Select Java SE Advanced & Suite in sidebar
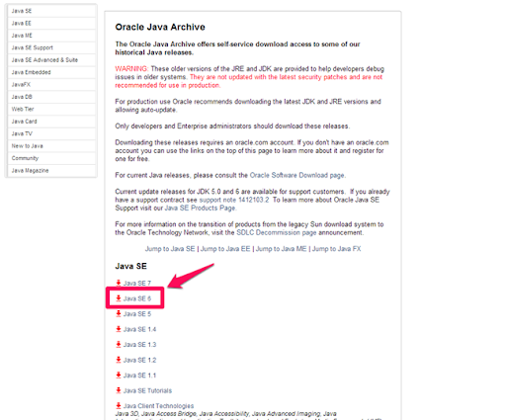Viewport: 506px width, 420px height. (51, 60)
